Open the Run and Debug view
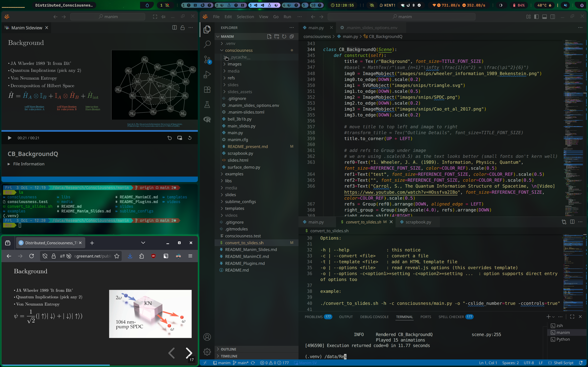588x367 pixels. coord(207,74)
